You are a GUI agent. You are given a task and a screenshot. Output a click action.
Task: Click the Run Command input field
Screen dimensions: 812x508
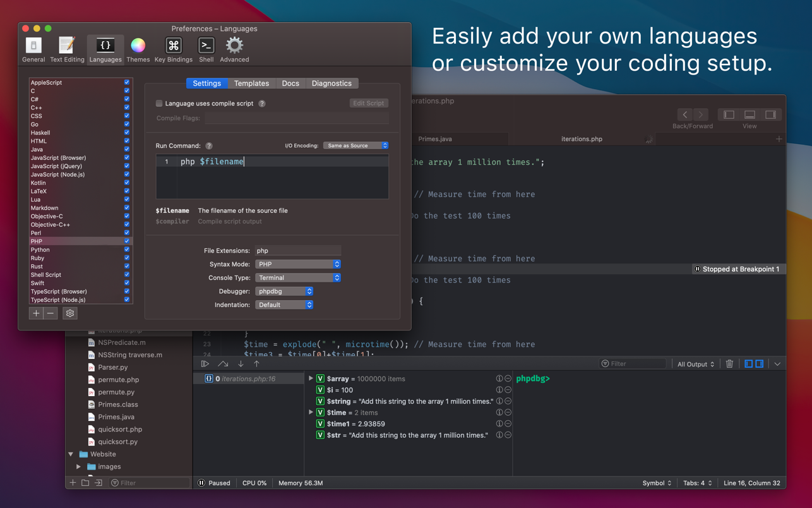pos(272,162)
